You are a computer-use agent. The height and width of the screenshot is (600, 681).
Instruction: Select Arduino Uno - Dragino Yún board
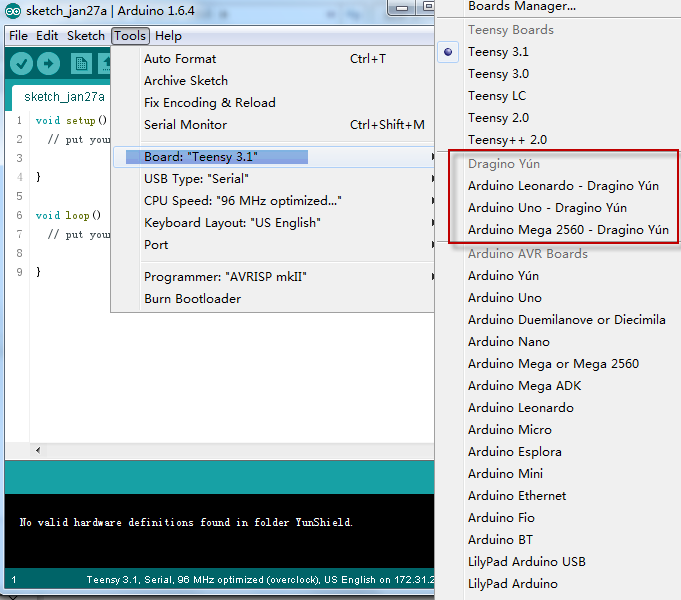coord(547,208)
